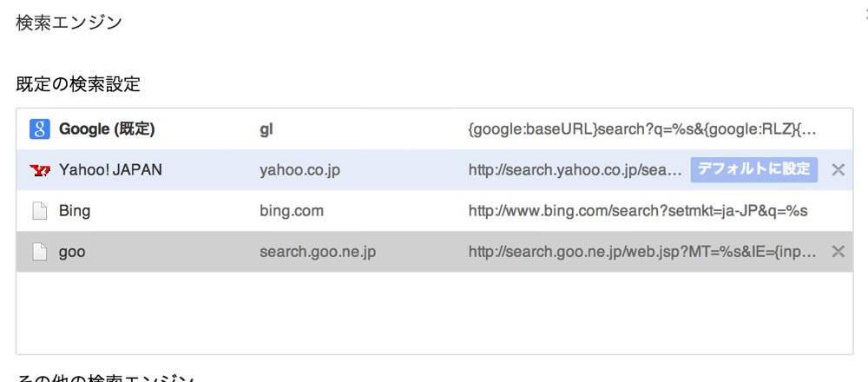Select the Google (既定) engine name
The image size is (868, 382).
(x=107, y=129)
